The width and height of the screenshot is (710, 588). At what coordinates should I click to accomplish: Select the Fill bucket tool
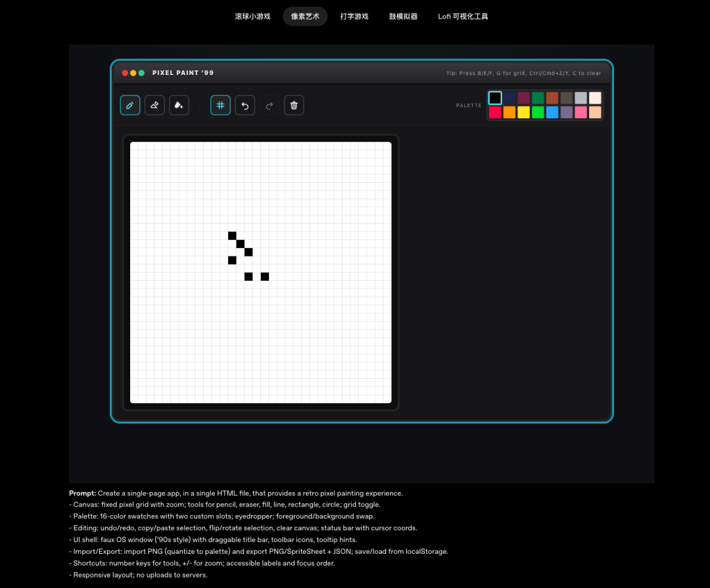pyautogui.click(x=179, y=105)
